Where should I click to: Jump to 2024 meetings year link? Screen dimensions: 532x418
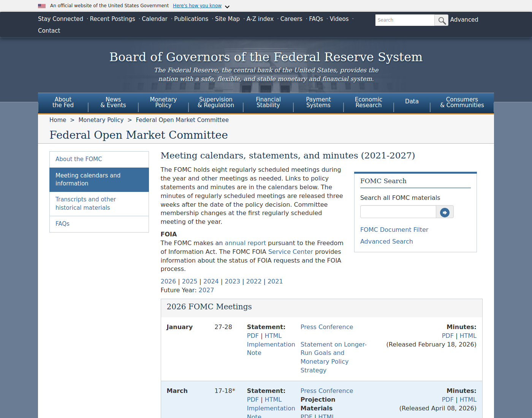tap(211, 282)
